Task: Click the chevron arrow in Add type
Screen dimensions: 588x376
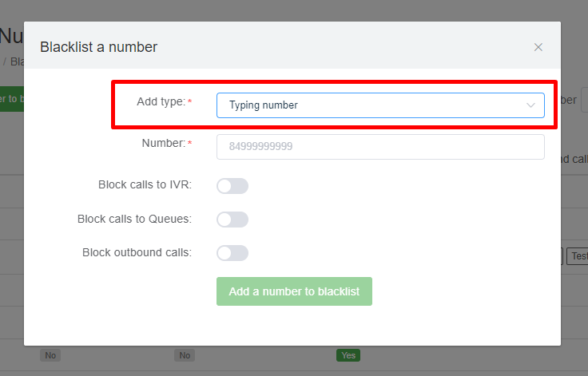Action: pos(531,105)
